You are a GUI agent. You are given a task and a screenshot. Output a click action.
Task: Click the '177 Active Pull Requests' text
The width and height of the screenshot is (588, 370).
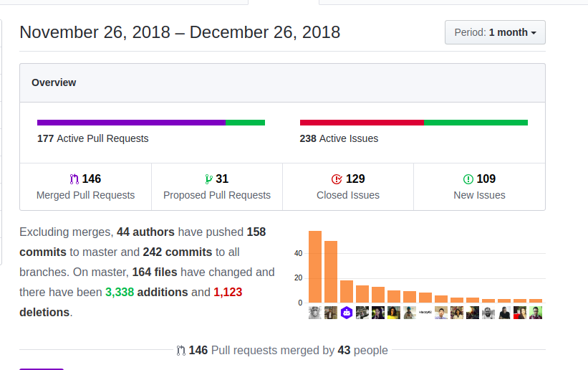coord(92,138)
